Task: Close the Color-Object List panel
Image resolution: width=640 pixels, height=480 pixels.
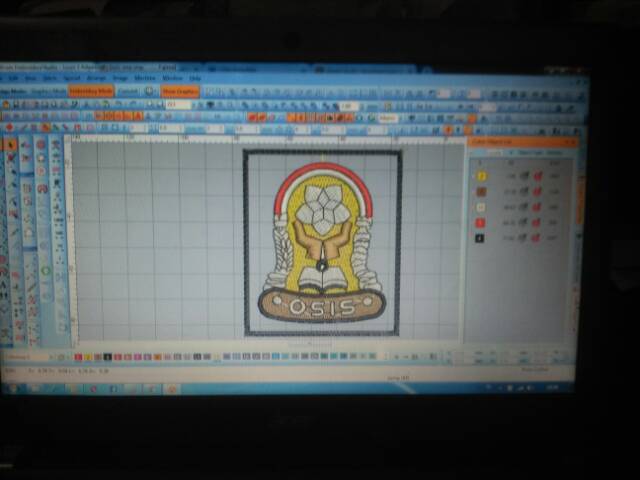Action: 572,142
